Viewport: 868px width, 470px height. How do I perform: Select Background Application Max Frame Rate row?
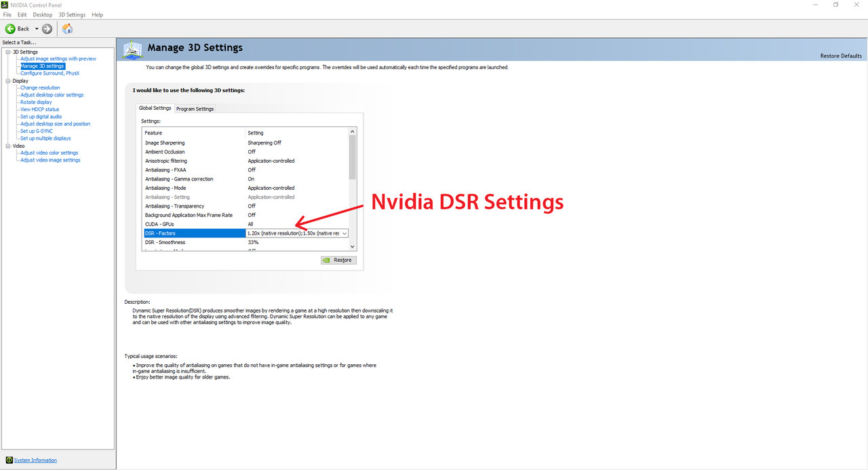(245, 215)
